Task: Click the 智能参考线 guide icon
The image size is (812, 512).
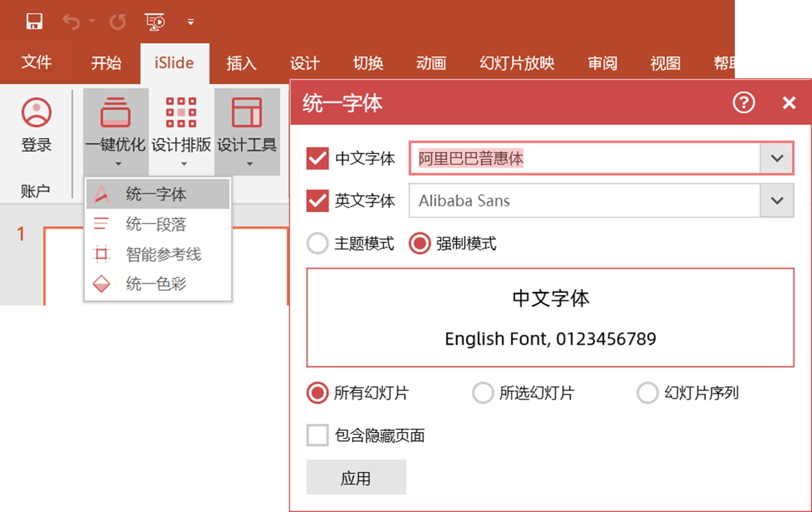Action: (101, 254)
